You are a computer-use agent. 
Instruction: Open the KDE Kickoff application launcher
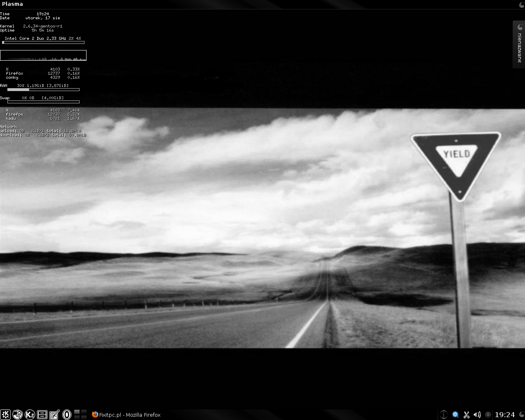[5, 414]
